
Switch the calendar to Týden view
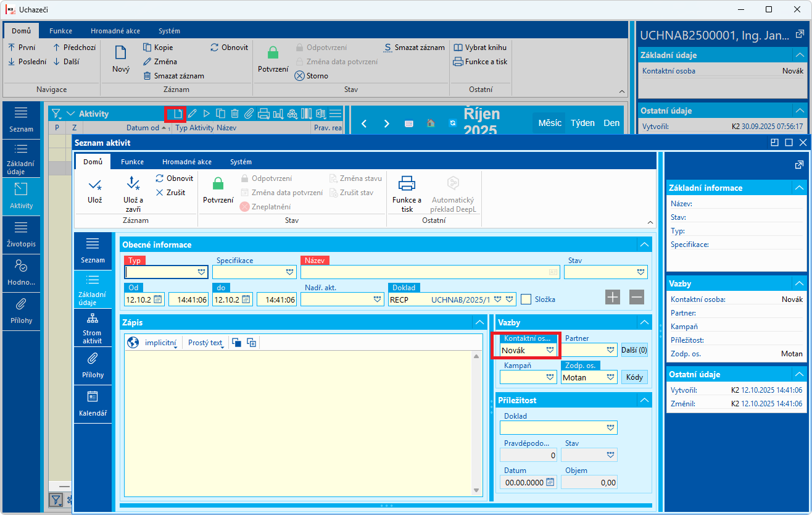[583, 123]
